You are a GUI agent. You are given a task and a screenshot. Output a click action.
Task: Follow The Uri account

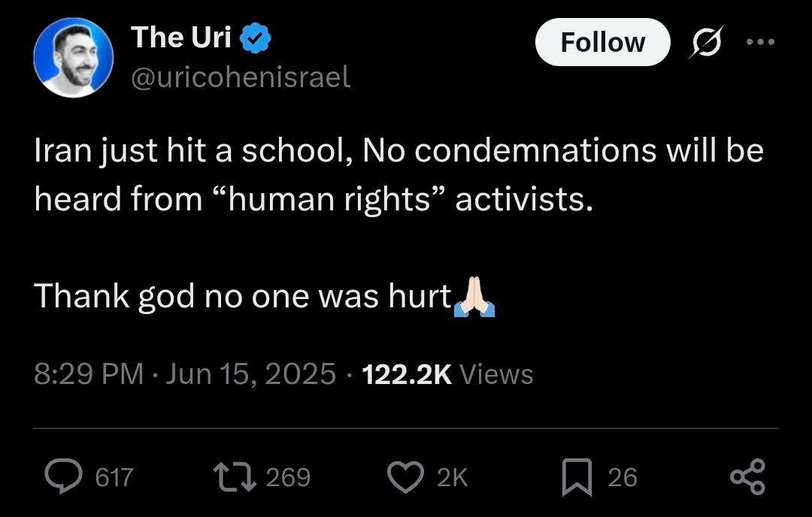point(602,42)
